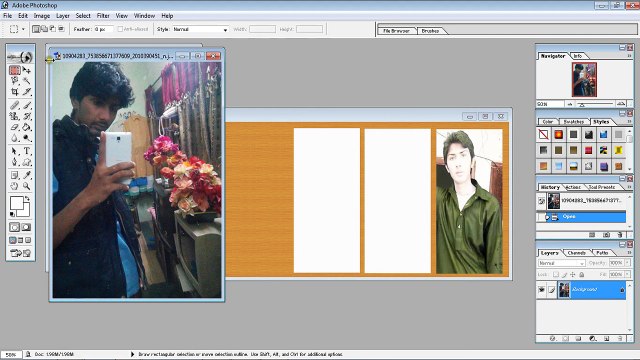Select the Zoom tool

27,186
